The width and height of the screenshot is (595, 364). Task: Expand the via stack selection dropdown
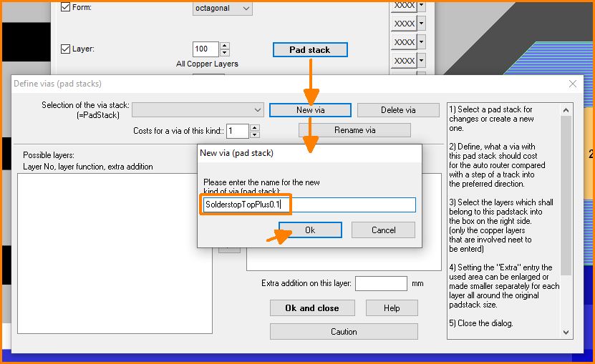pos(258,110)
